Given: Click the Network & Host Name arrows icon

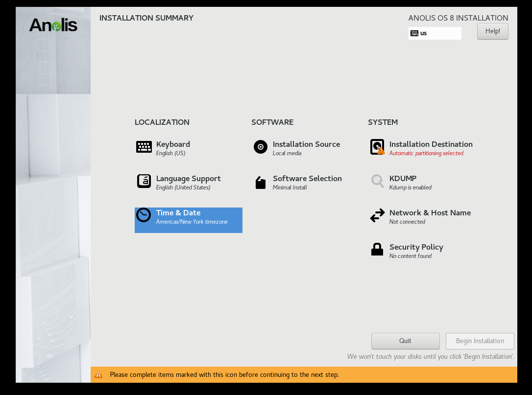Looking at the screenshot, I should click(377, 215).
